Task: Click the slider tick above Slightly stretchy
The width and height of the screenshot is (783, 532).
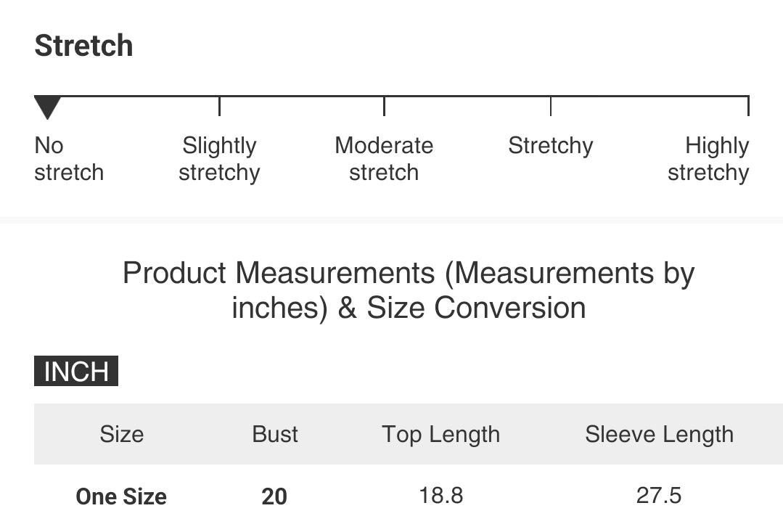Action: coord(219,106)
